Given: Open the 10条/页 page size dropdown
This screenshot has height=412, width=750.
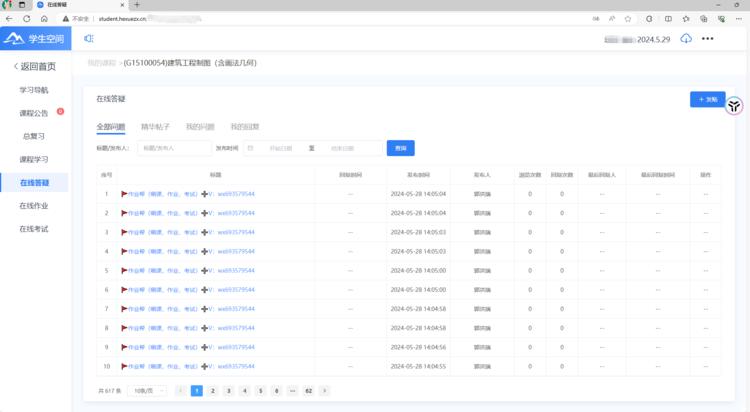Looking at the screenshot, I should 145,390.
